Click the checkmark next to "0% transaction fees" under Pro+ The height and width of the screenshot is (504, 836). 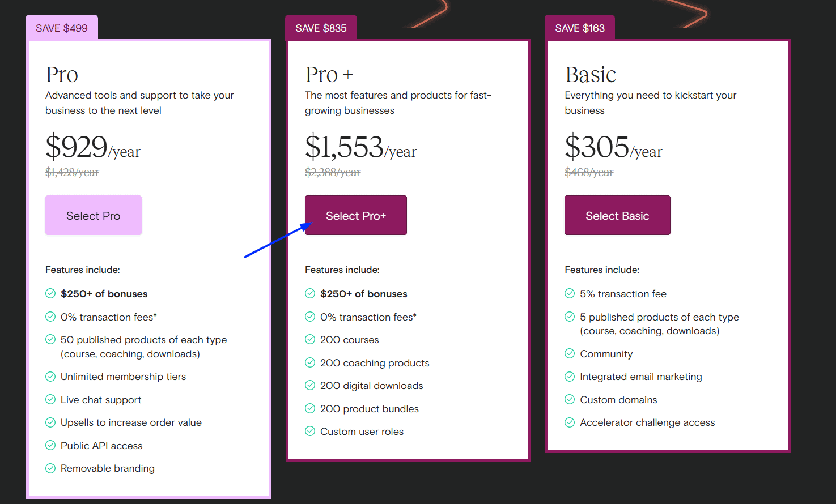click(310, 317)
